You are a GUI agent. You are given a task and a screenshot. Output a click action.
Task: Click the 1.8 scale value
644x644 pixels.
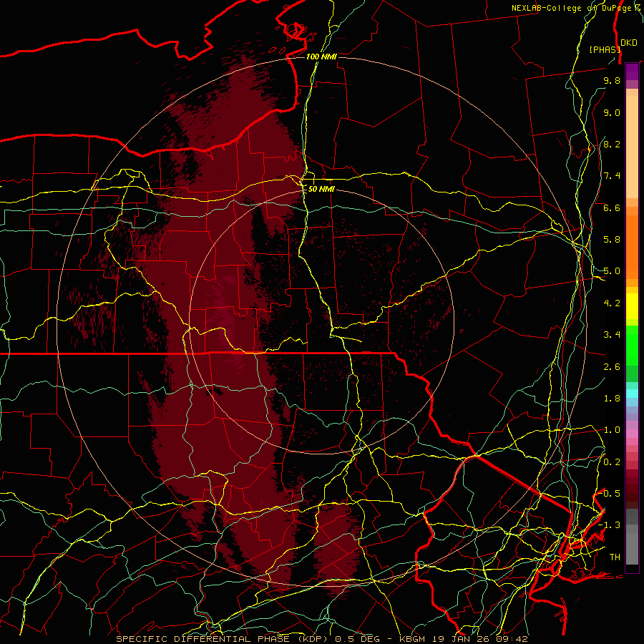click(612, 399)
